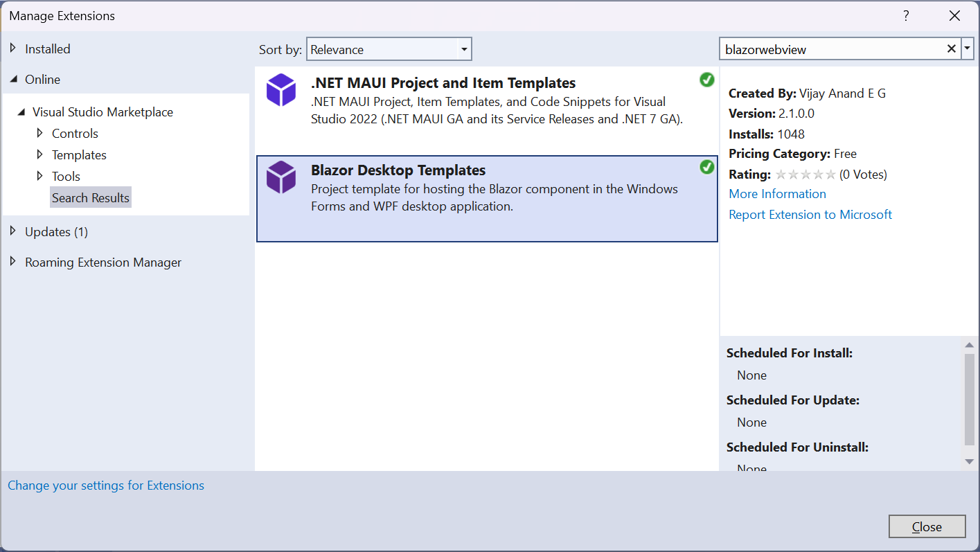Screen dimensions: 980x552
Task: Select Search Results in the tree
Action: tap(91, 197)
